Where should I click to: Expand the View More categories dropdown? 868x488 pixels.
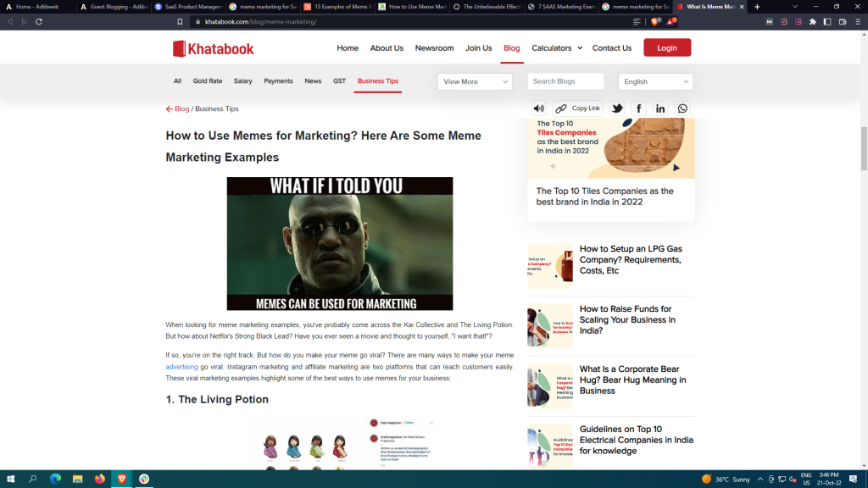[x=475, y=81]
